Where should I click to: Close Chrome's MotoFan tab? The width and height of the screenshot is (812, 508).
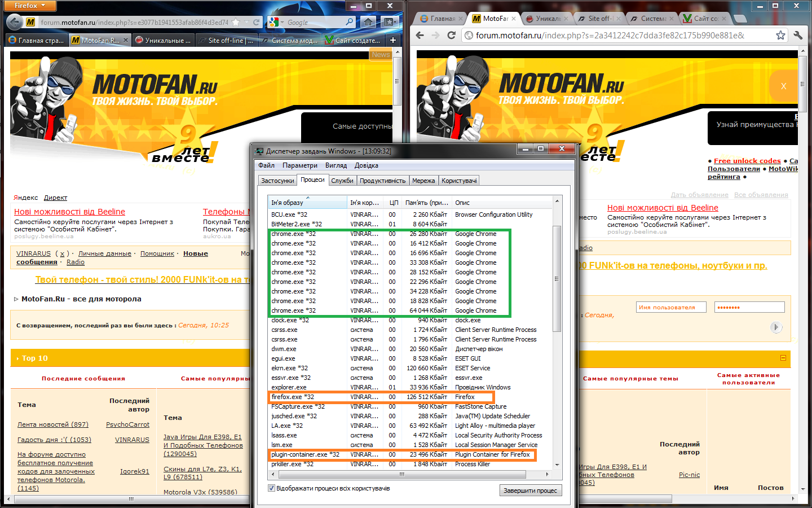513,19
